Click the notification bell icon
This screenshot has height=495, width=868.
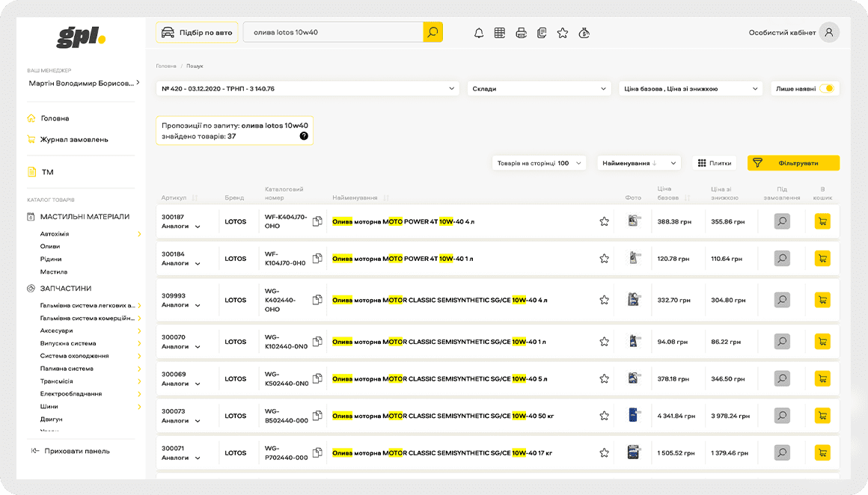479,33
